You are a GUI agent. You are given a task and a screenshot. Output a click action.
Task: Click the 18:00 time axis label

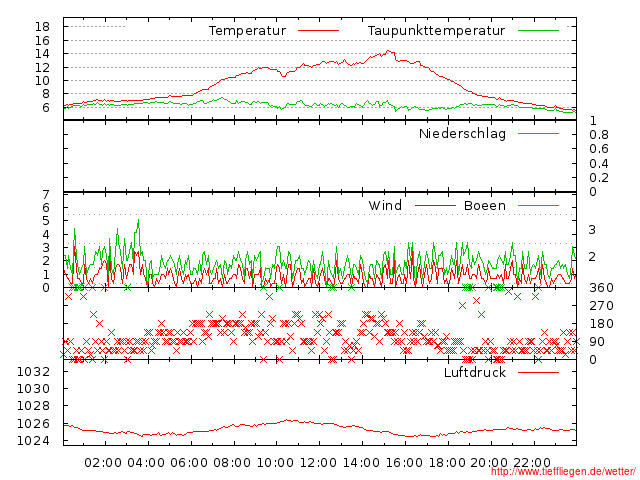(447, 463)
